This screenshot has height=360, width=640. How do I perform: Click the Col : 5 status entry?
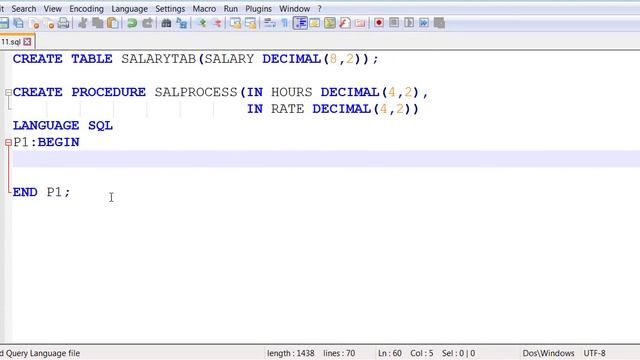tap(422, 353)
